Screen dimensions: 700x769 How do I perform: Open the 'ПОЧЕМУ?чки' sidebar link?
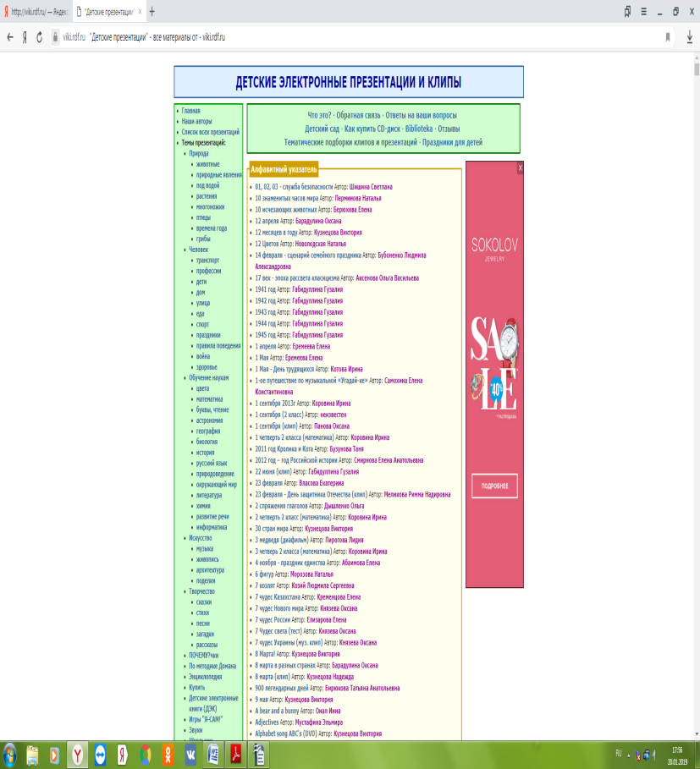(x=204, y=656)
